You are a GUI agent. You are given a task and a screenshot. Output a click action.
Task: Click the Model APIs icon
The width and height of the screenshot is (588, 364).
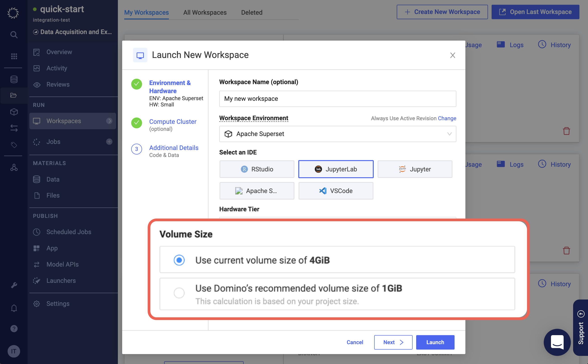pos(37,264)
